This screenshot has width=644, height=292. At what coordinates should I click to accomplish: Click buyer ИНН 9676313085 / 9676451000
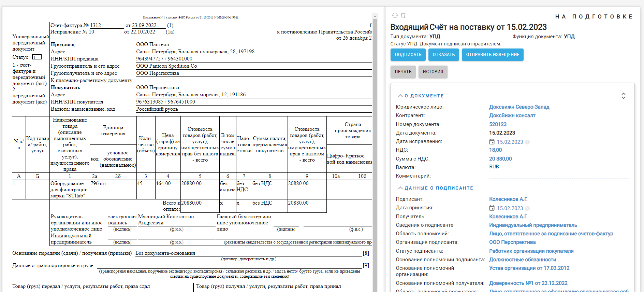165,102
